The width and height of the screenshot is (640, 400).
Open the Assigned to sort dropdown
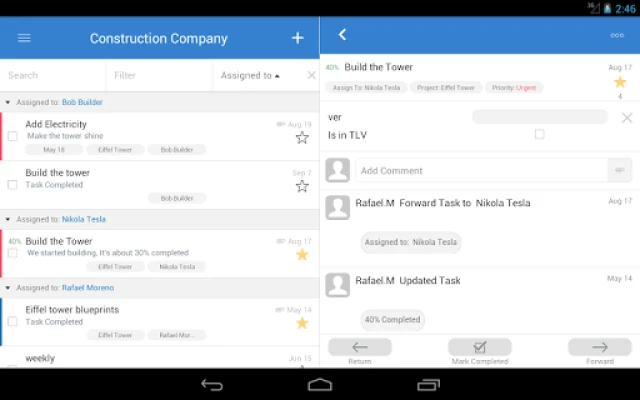250,76
